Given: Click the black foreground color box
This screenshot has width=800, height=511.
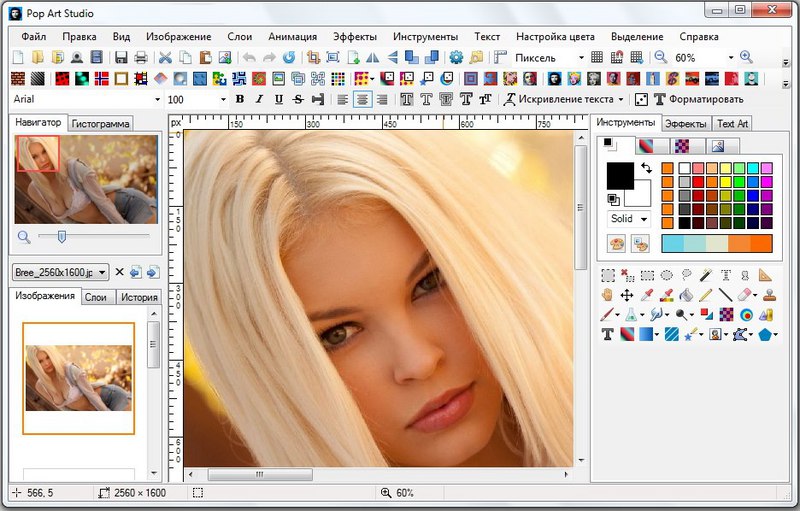Looking at the screenshot, I should (620, 175).
